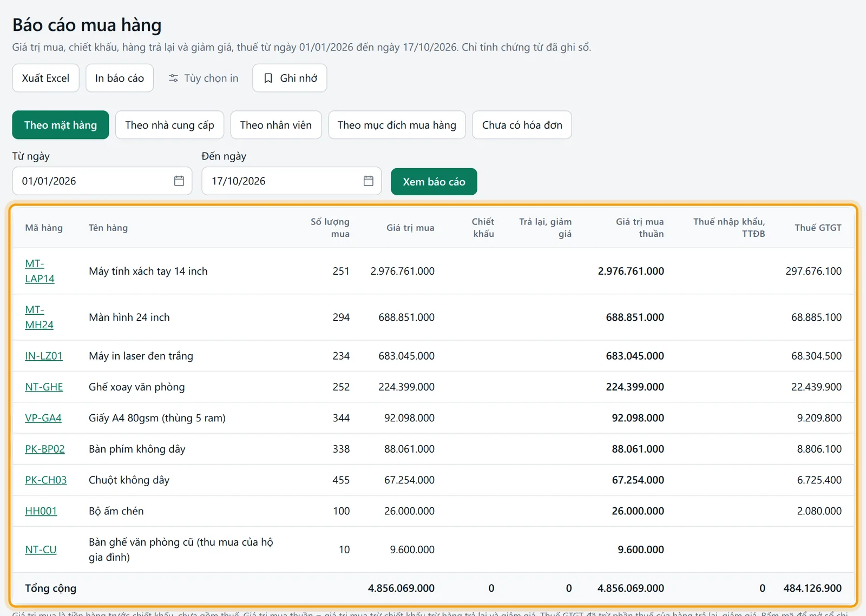
Task: Switch to the Theo nhà cung cấp tab
Action: pos(170,125)
